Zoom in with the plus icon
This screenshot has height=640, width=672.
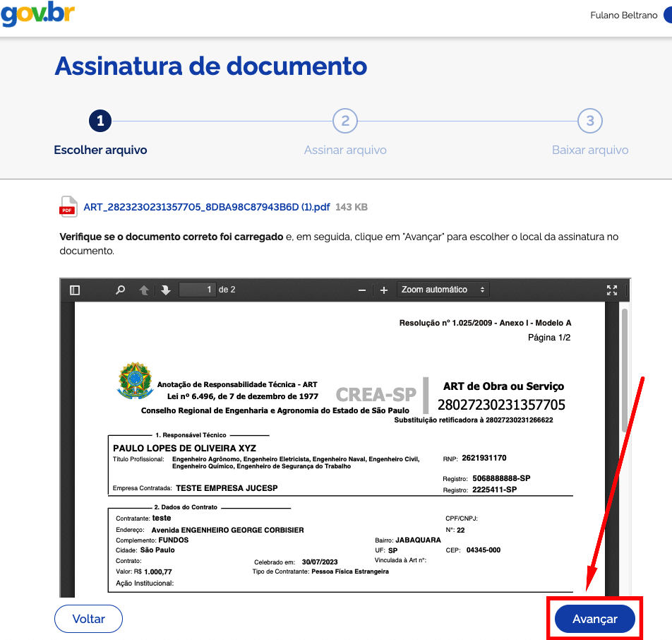[384, 290]
